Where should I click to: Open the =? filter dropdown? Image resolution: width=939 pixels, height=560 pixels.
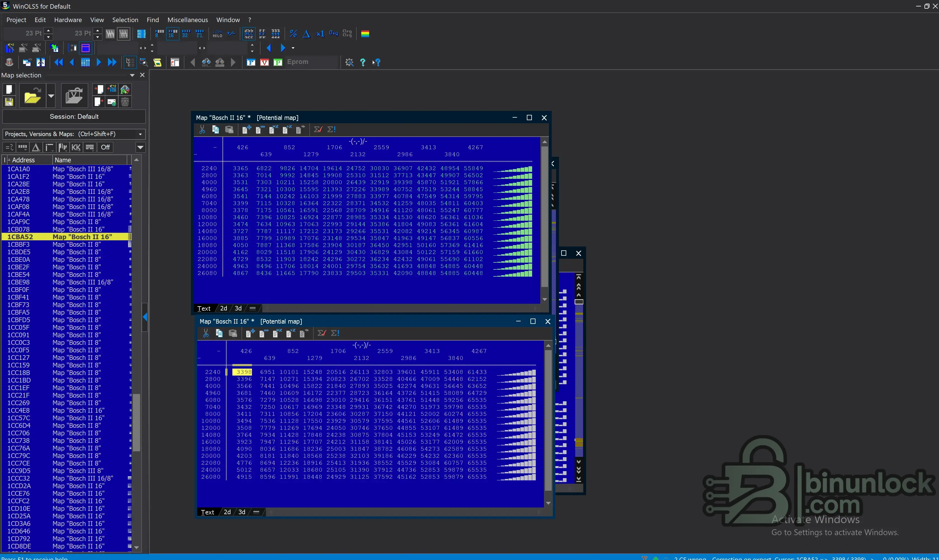(x=9, y=147)
